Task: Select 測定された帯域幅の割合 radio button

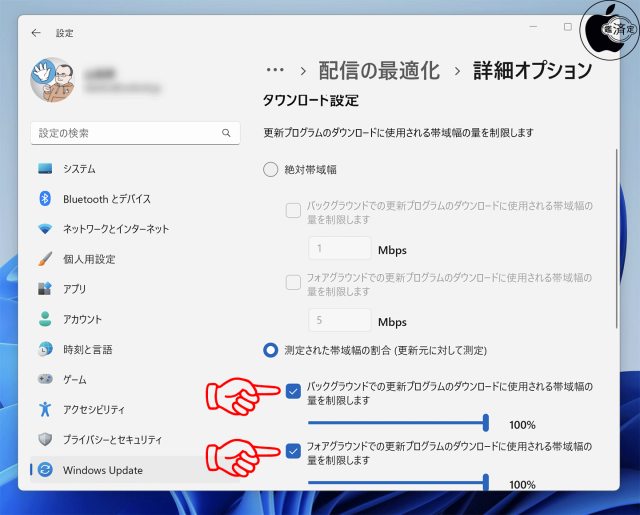Action: point(271,350)
